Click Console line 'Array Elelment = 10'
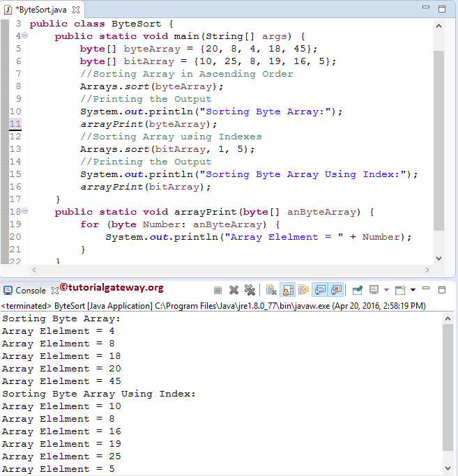This screenshot has height=476, width=458. (x=61, y=406)
